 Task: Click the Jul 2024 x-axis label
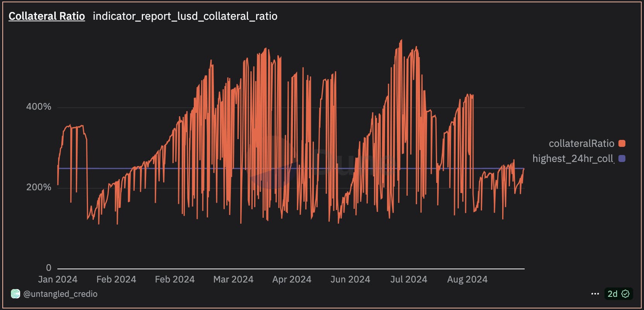(x=409, y=279)
